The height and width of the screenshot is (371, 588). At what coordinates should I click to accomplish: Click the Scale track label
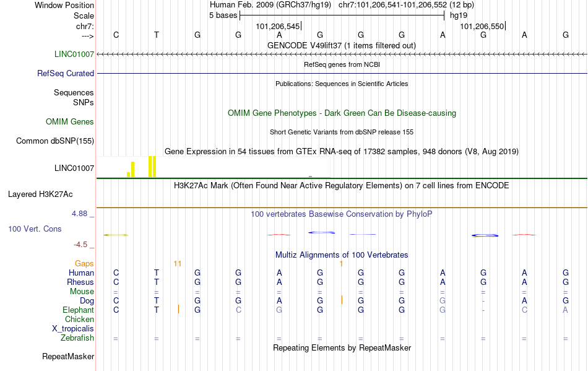(x=84, y=15)
